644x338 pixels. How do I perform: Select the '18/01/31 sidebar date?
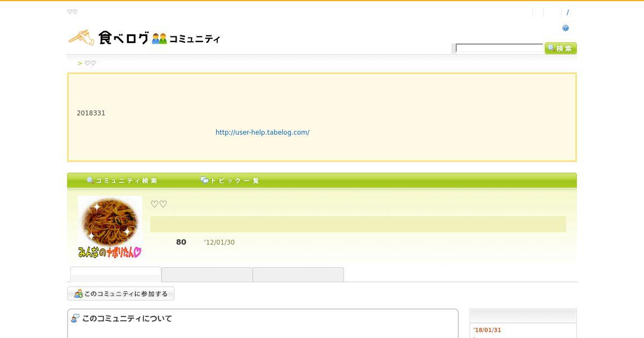[x=487, y=330]
